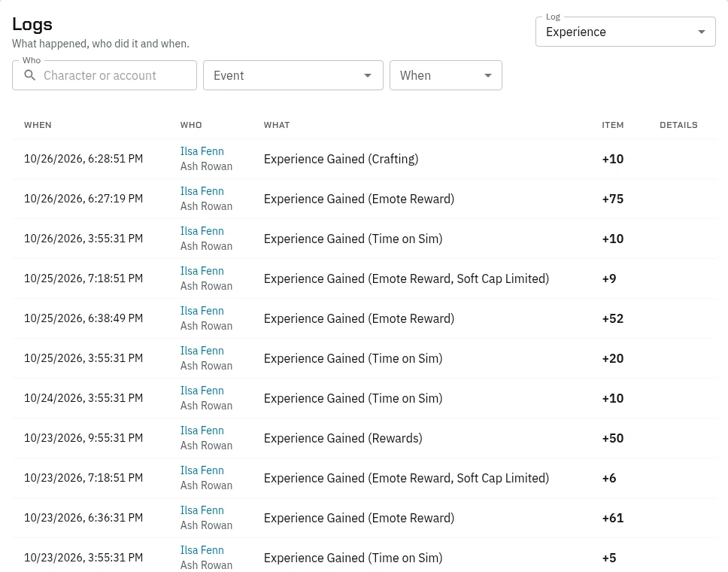The image size is (728, 572).
Task: Select Ash Rowan in the Rewards row
Action: point(206,446)
